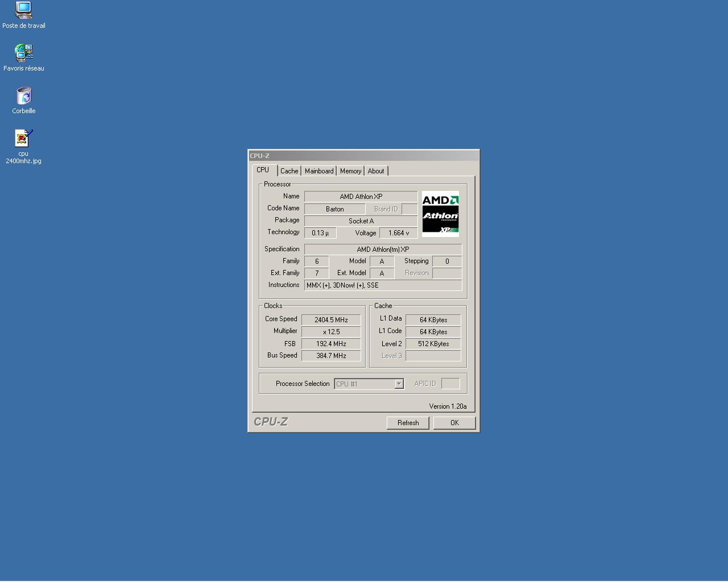728x582 pixels.
Task: Click the empty APIC ID field
Action: [x=450, y=384]
